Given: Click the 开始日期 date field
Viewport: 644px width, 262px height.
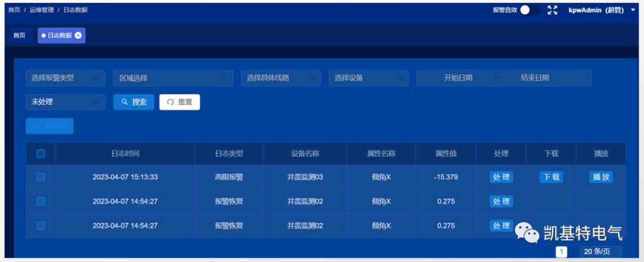Looking at the screenshot, I should 458,78.
